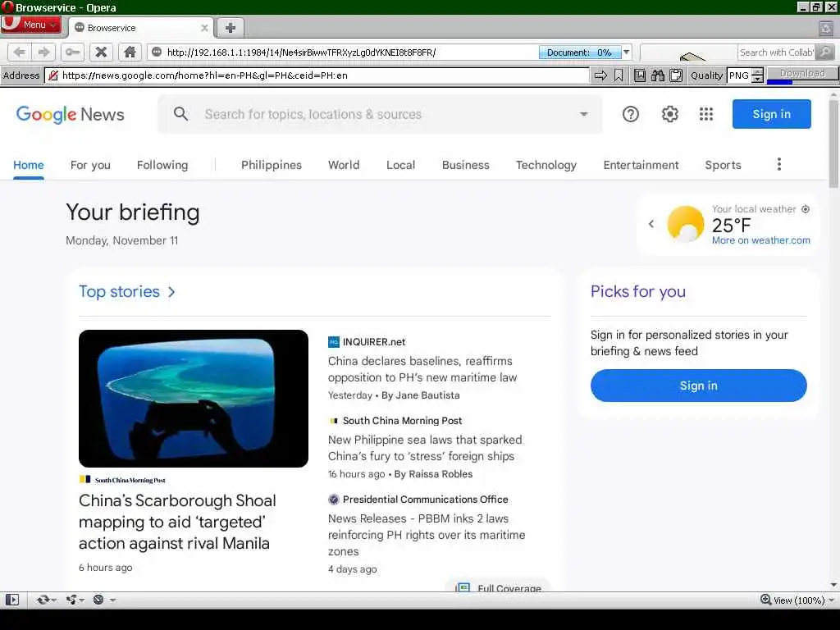Stop page loading with X button
The image size is (840, 630).
click(101, 52)
